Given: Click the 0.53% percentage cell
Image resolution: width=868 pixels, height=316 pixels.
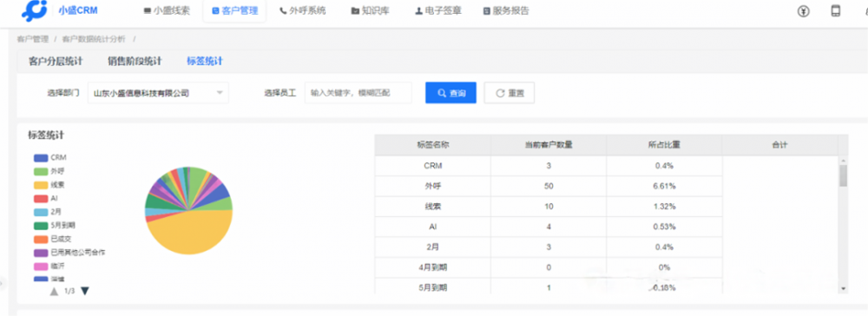Looking at the screenshot, I should (664, 227).
